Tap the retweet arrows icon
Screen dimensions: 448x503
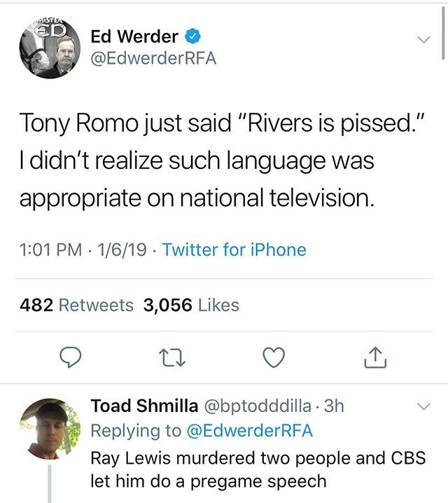click(172, 358)
